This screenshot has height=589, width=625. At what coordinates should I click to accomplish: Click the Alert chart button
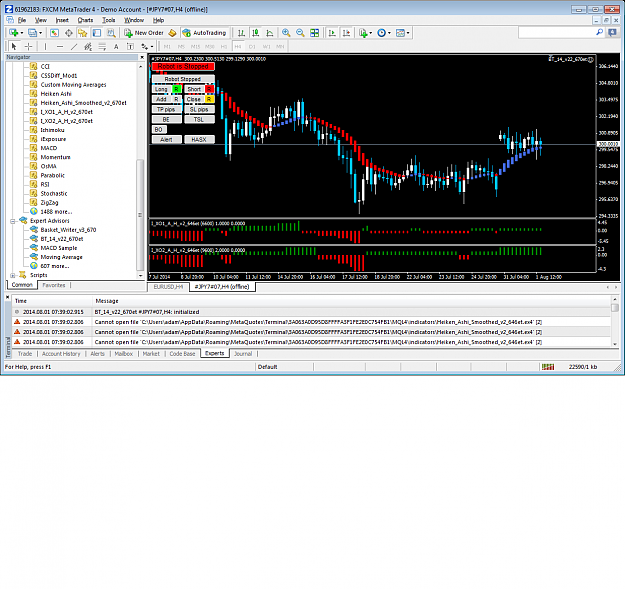pos(166,139)
